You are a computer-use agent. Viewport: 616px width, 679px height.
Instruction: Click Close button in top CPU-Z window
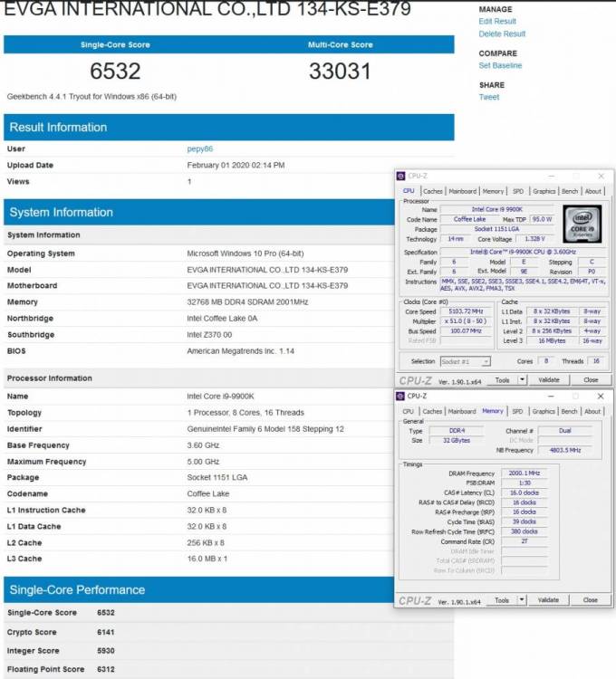[591, 379]
